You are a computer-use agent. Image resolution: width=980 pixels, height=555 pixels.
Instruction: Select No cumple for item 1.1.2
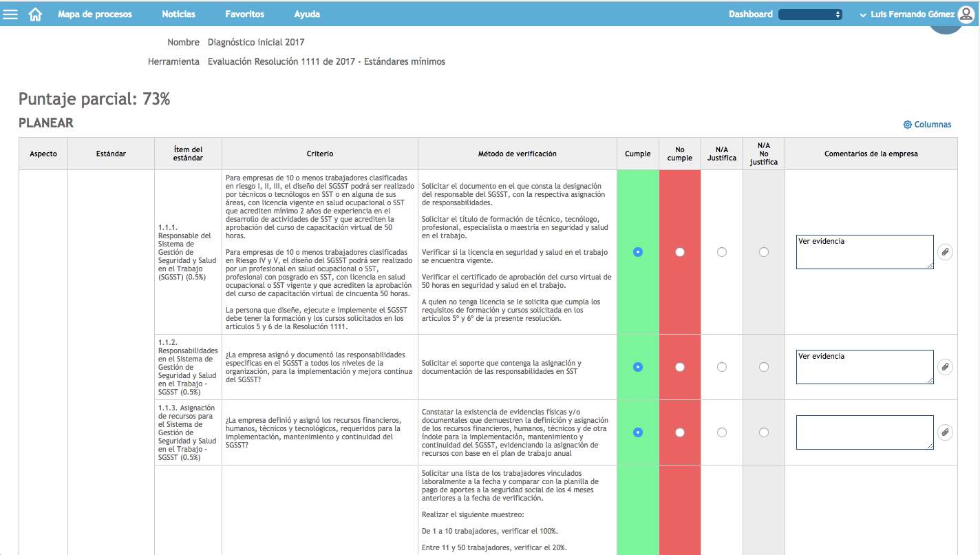[680, 367]
